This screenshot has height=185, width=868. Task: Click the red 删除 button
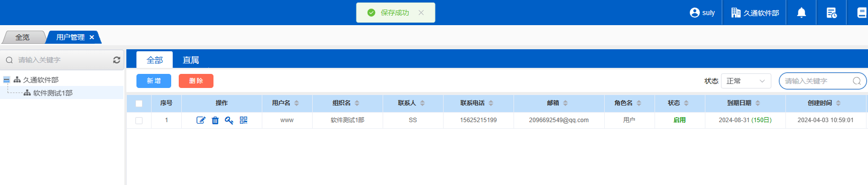196,81
